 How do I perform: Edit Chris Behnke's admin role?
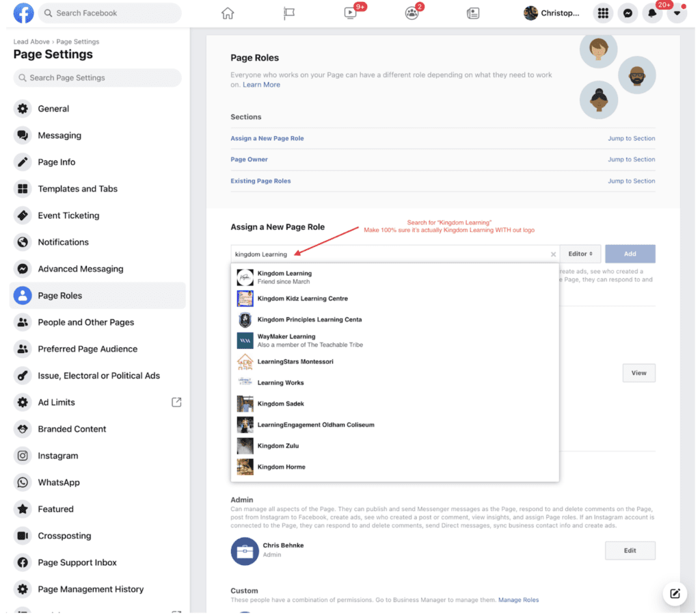(630, 550)
